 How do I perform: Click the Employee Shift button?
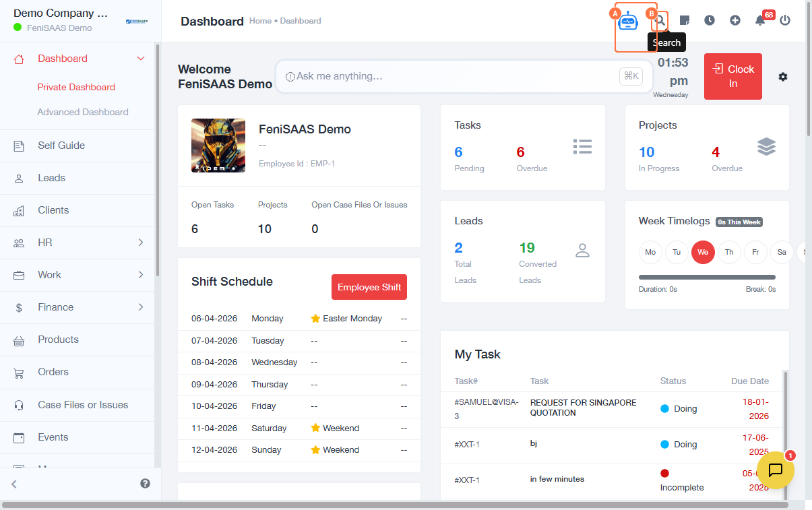pos(369,287)
